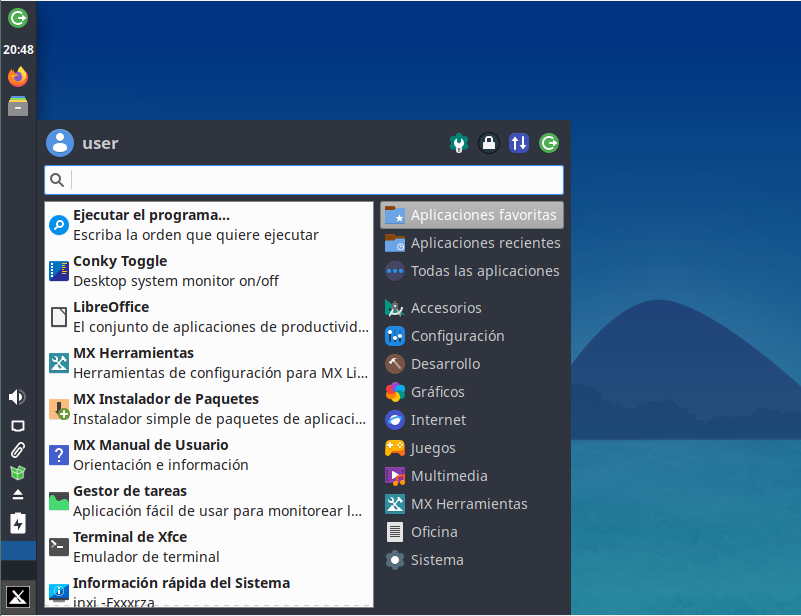The height and width of the screenshot is (616, 801).
Task: Click the green logout icon in menu header
Action: point(549,143)
